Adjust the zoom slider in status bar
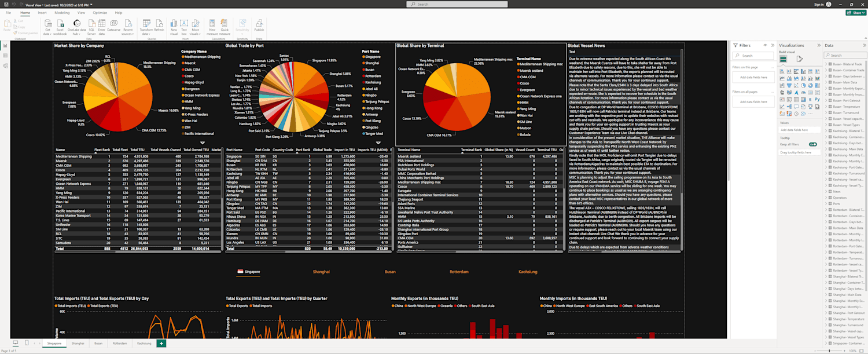This screenshot has height=354, width=868. [x=829, y=351]
